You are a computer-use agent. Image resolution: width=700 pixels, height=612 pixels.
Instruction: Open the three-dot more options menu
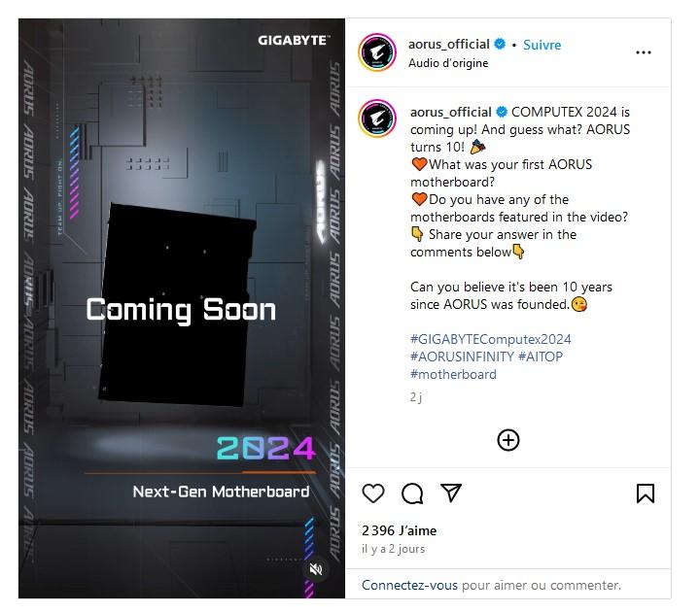643,52
